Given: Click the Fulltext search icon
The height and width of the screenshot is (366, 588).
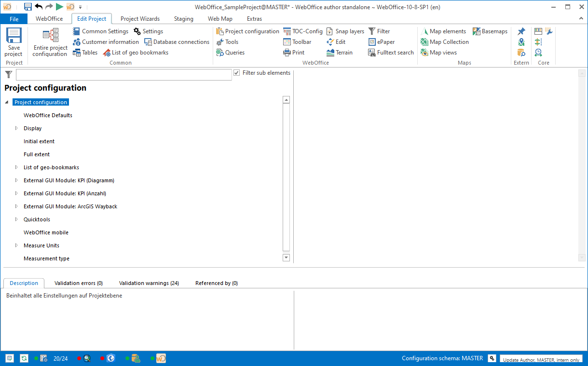Looking at the screenshot, I should tap(390, 52).
